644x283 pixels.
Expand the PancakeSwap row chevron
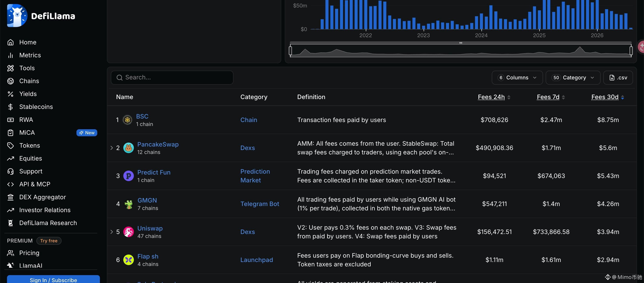(x=111, y=148)
